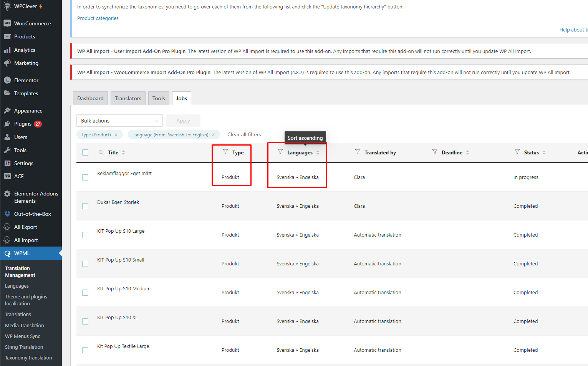Remove the Language Swedish to English filter
Viewport: 588px width, 366px height.
click(213, 135)
